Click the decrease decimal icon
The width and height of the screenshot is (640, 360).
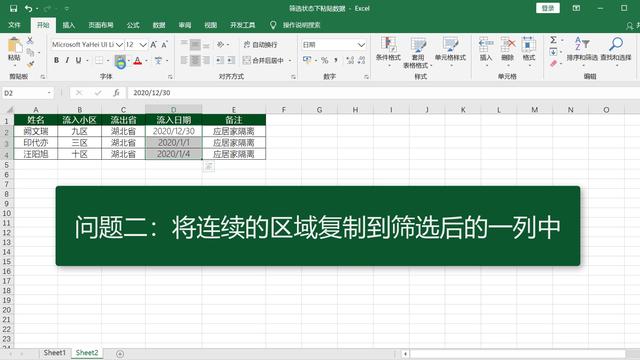point(361,60)
